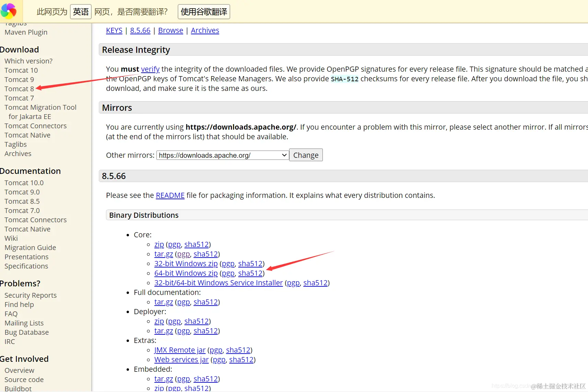Viewport: 588px width, 392px height.
Task: Open sha512 link for 64-bit Windows zip
Action: tap(250, 273)
